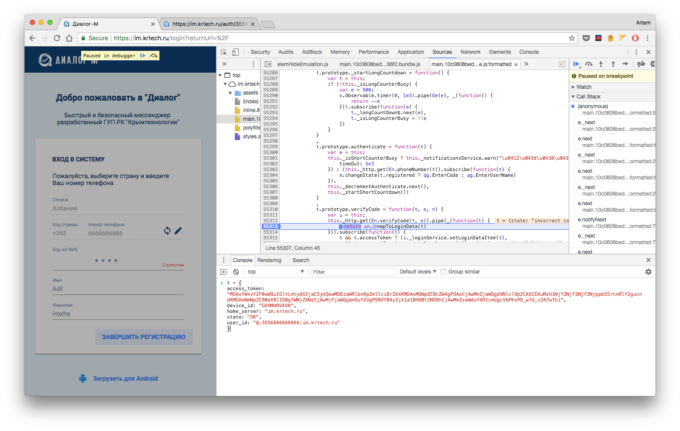680x431 pixels.
Task: Select the inspect element picker icon
Action: click(x=224, y=52)
